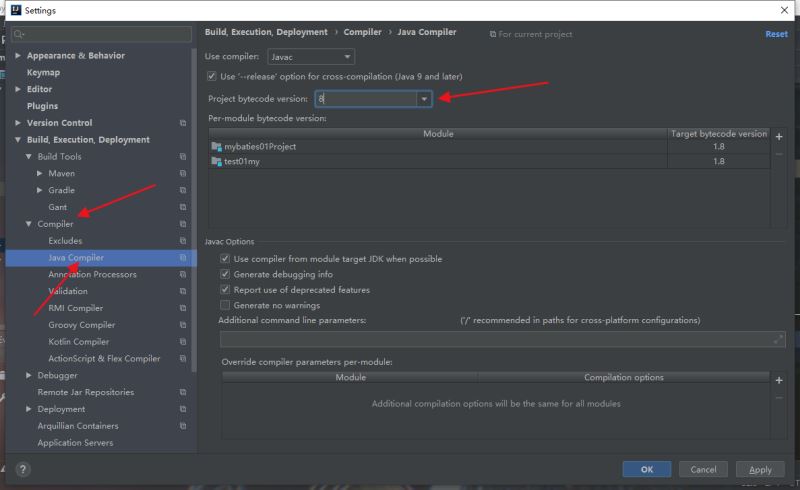Toggle '--release' option for cross-compilation checkbox
Screen dimensions: 800x490
(211, 77)
